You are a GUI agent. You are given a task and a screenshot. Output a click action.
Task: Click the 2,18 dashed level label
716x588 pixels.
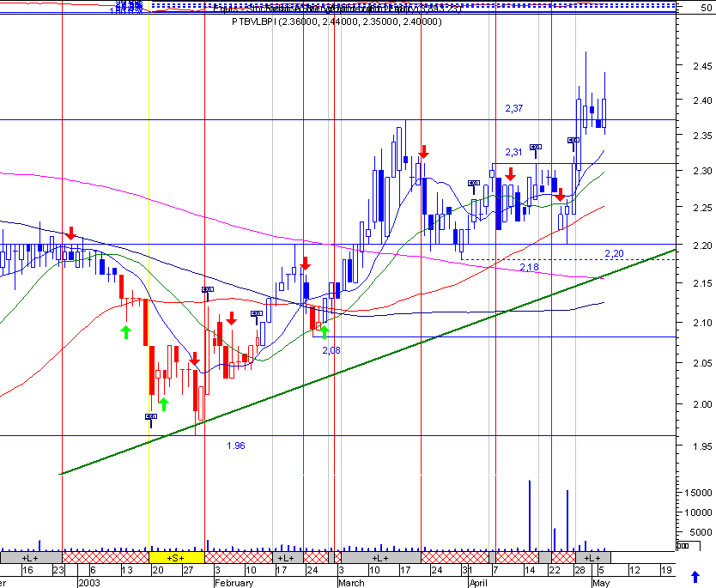pos(529,267)
